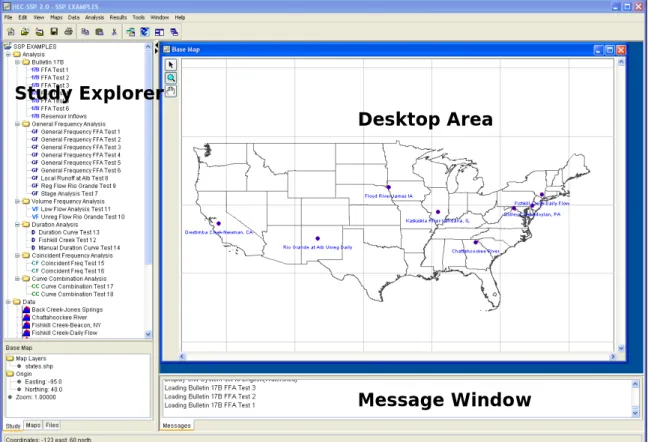Switch to the Files tab
This screenshot has width=648, height=442.
point(52,425)
